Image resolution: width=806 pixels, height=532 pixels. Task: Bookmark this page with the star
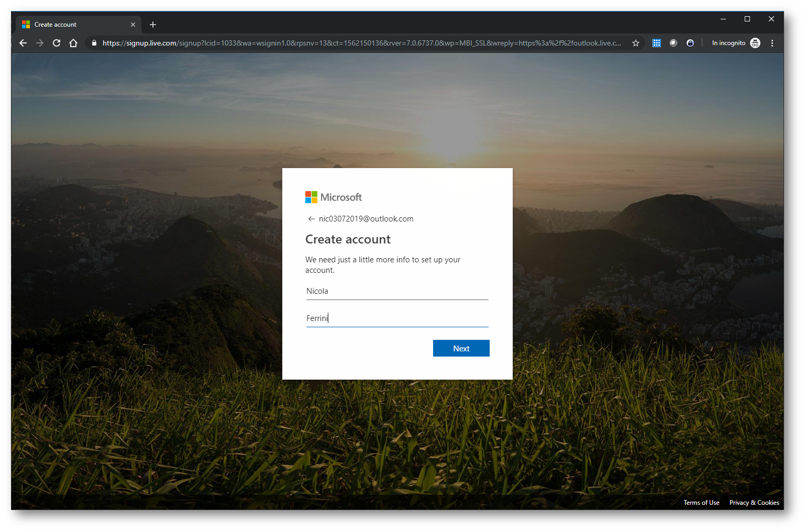[x=636, y=43]
